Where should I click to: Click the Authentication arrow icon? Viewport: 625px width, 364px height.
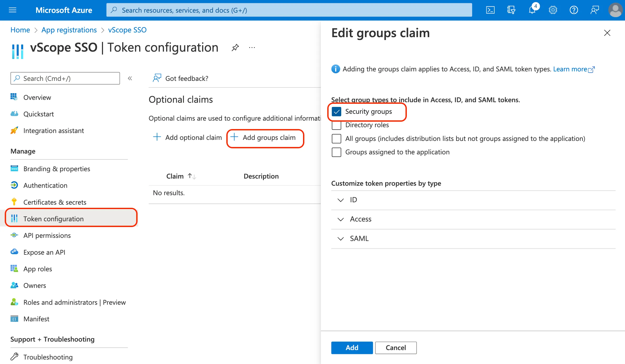click(14, 185)
